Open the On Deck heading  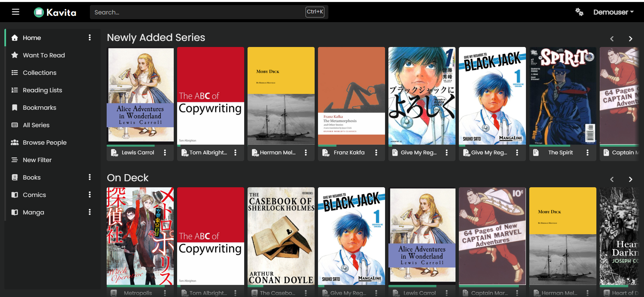pos(128,178)
